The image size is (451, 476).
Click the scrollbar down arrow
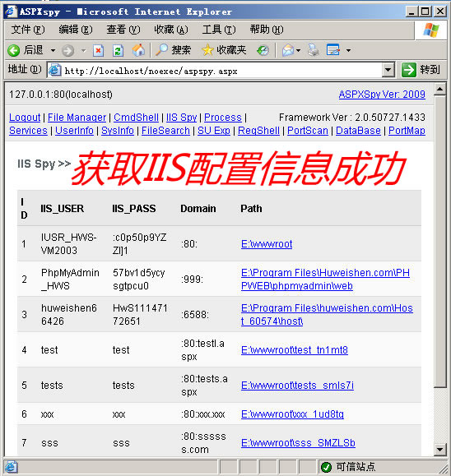pos(440,449)
